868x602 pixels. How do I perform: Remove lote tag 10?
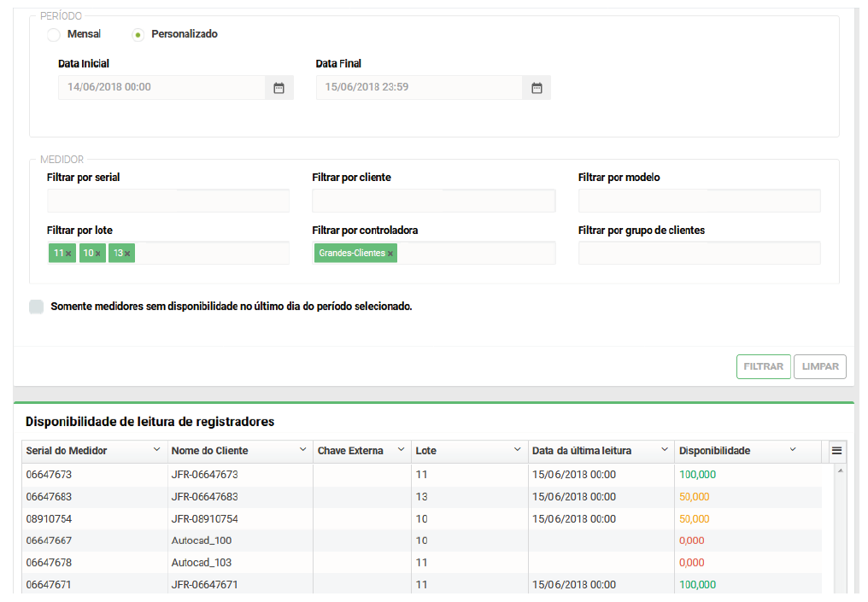[98, 254]
